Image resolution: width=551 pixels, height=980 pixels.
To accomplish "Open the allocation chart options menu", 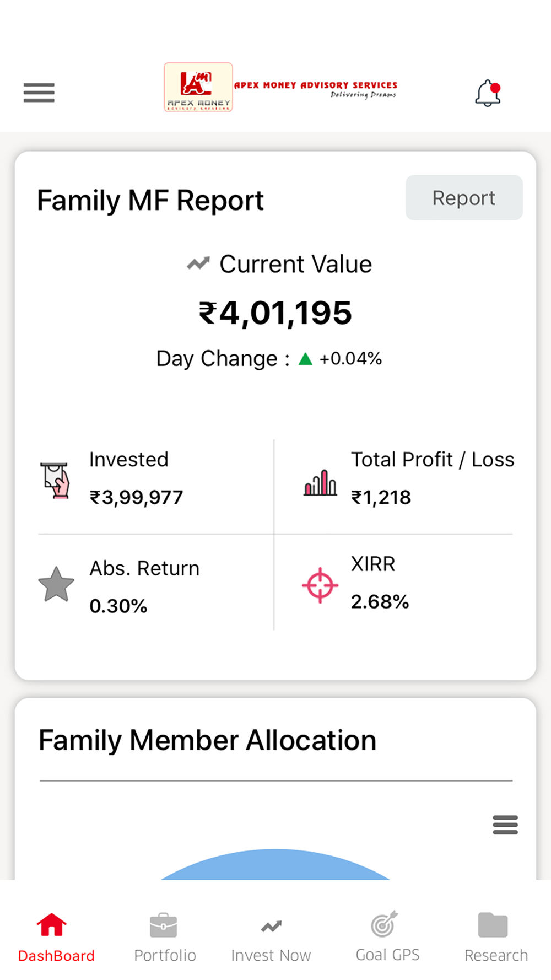I will tap(505, 825).
